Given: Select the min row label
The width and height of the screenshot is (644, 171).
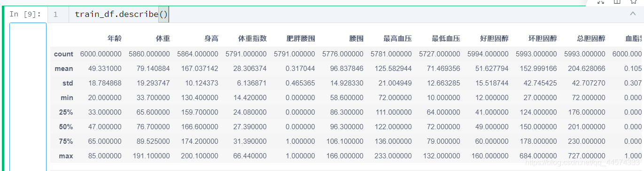Looking at the screenshot, I should tap(67, 98).
